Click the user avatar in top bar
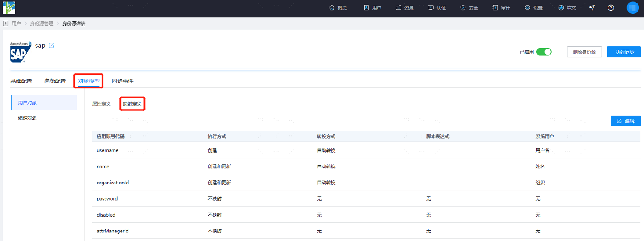The width and height of the screenshot is (644, 241). pyautogui.click(x=633, y=8)
